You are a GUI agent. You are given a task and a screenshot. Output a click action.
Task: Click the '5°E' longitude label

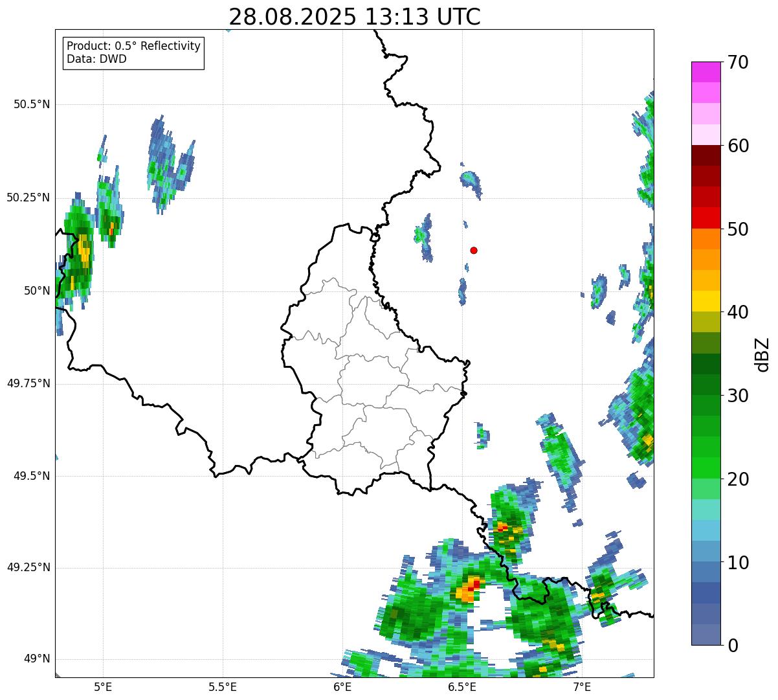(103, 687)
